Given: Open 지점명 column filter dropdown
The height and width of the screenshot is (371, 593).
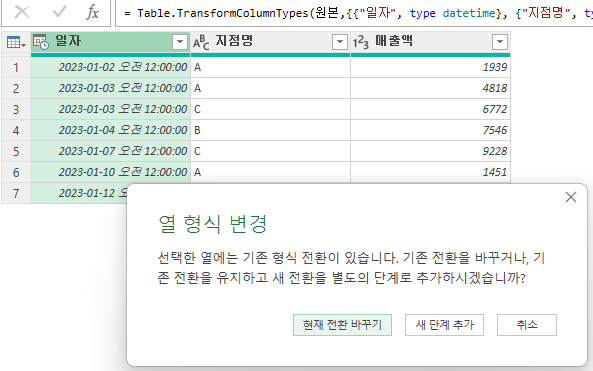Looking at the screenshot, I should (340, 42).
